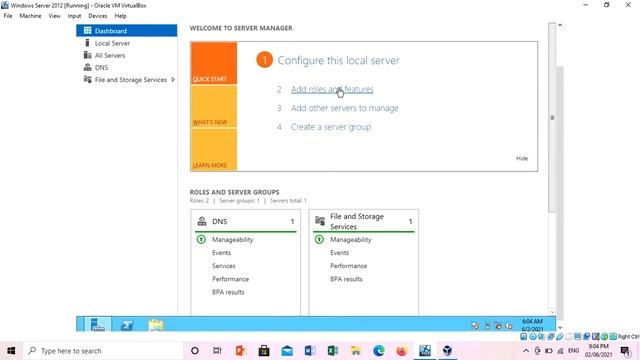Open the VirtualBox File menu

point(8,16)
